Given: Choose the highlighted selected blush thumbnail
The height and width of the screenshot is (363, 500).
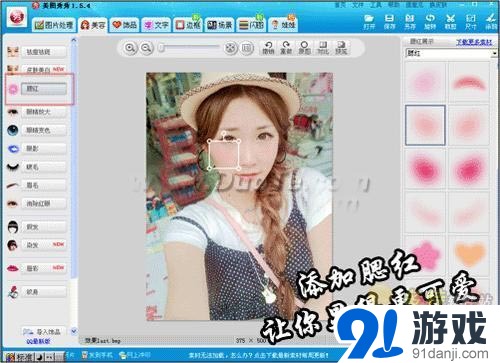Looking at the screenshot, I should pyautogui.click(x=425, y=125).
